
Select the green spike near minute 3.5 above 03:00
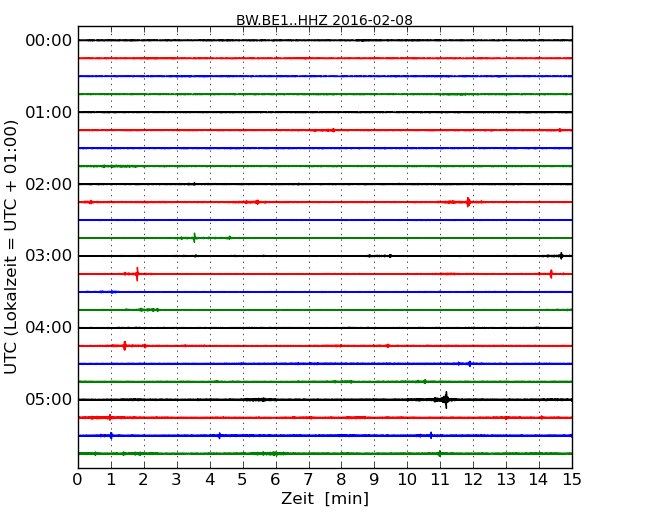coord(194,238)
